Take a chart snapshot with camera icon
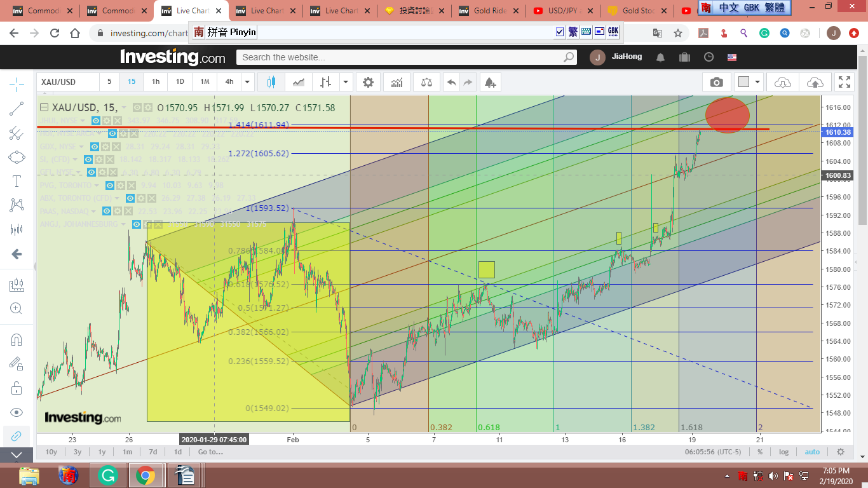868x488 pixels. point(716,82)
